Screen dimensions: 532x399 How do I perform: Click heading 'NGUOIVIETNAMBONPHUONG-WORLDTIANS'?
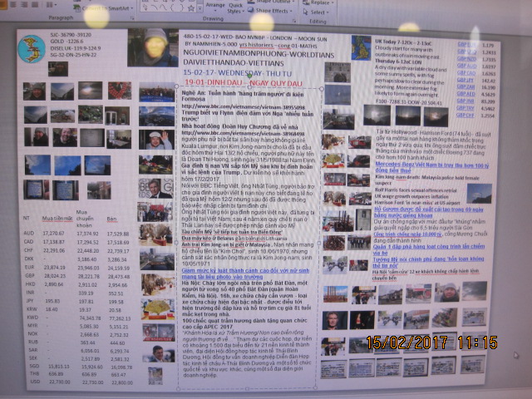[259, 54]
